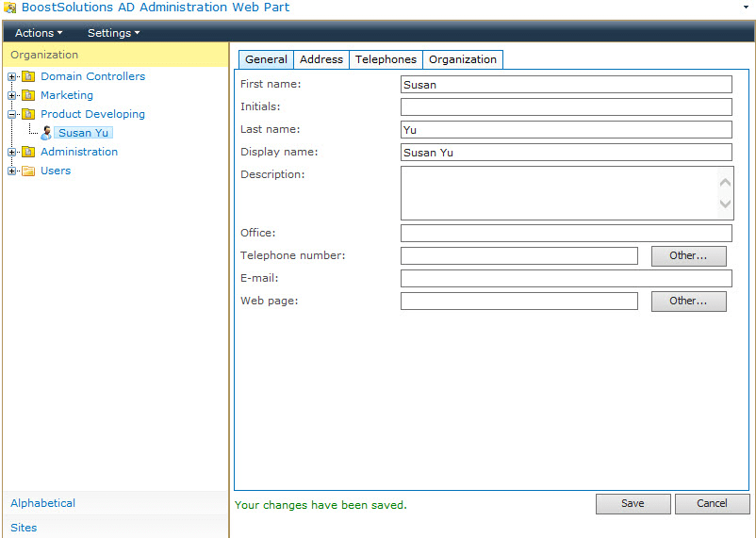The width and height of the screenshot is (756, 538).
Task: Select the Product Developing tree item
Action: pos(92,114)
